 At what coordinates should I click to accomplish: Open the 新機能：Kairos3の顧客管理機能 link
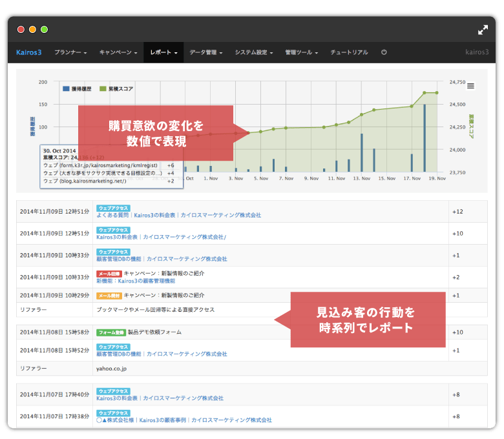pos(136,281)
